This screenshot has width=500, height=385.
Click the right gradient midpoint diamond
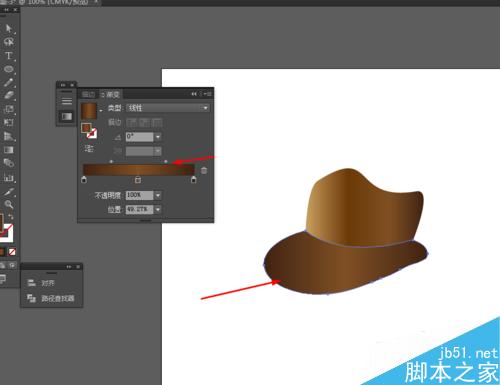(166, 162)
